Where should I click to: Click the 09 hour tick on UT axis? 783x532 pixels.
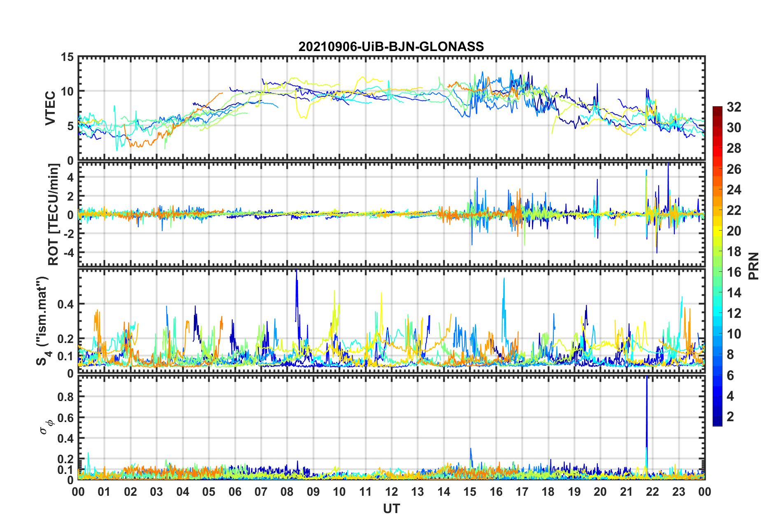(x=313, y=492)
